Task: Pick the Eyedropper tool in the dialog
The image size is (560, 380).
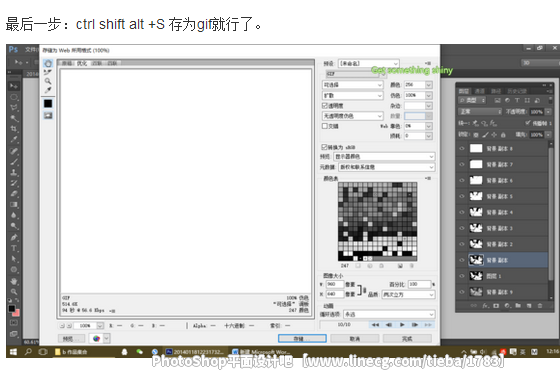Action: (x=48, y=90)
